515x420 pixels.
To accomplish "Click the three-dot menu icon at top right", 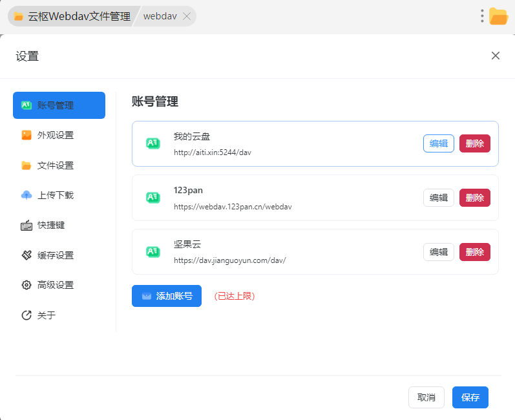I will [x=482, y=16].
